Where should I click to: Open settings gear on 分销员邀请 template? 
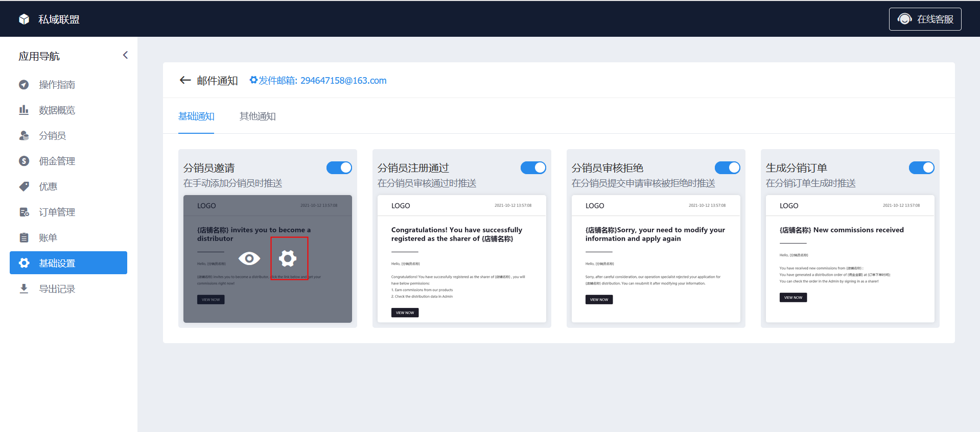tap(288, 258)
